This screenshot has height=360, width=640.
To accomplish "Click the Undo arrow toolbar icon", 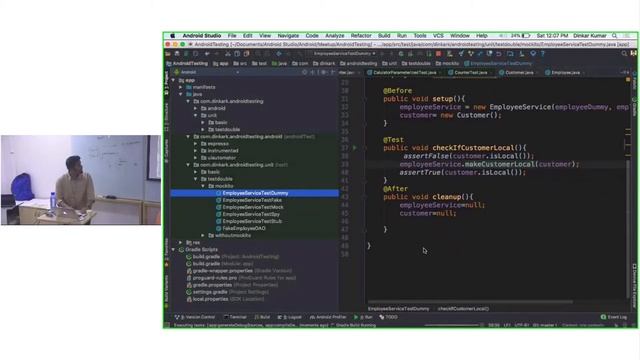I will coord(207,53).
